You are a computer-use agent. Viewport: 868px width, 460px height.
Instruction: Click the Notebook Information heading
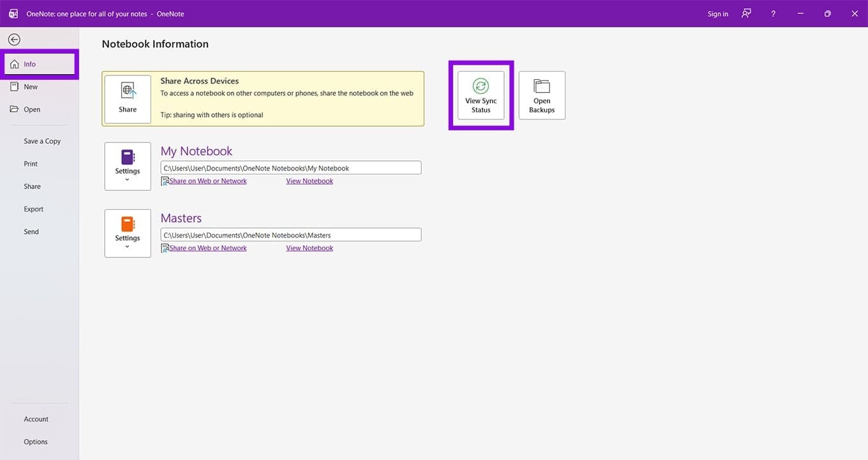click(155, 44)
